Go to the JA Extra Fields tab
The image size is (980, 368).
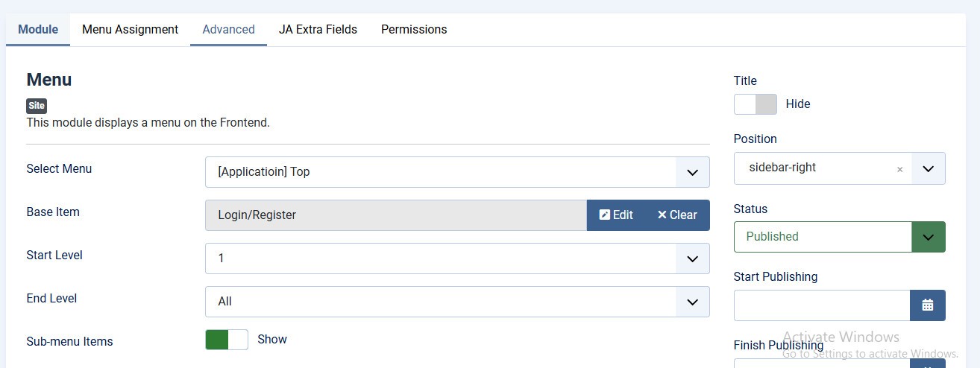pyautogui.click(x=318, y=30)
